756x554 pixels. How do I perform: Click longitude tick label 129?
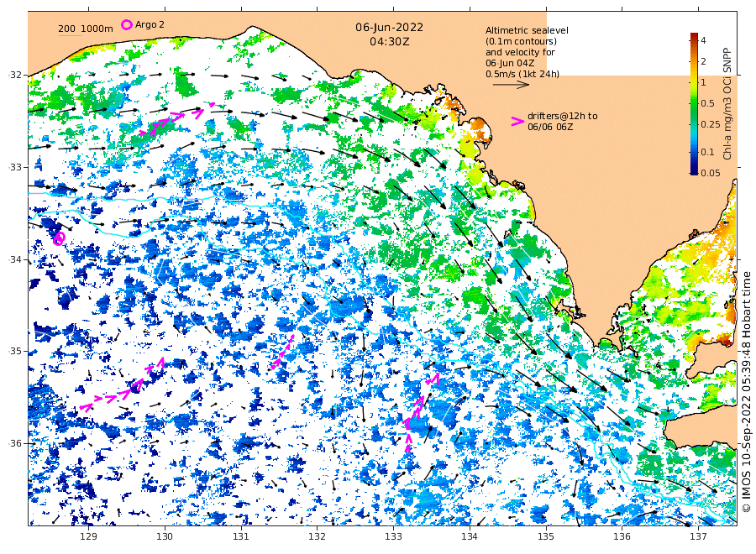coord(89,536)
